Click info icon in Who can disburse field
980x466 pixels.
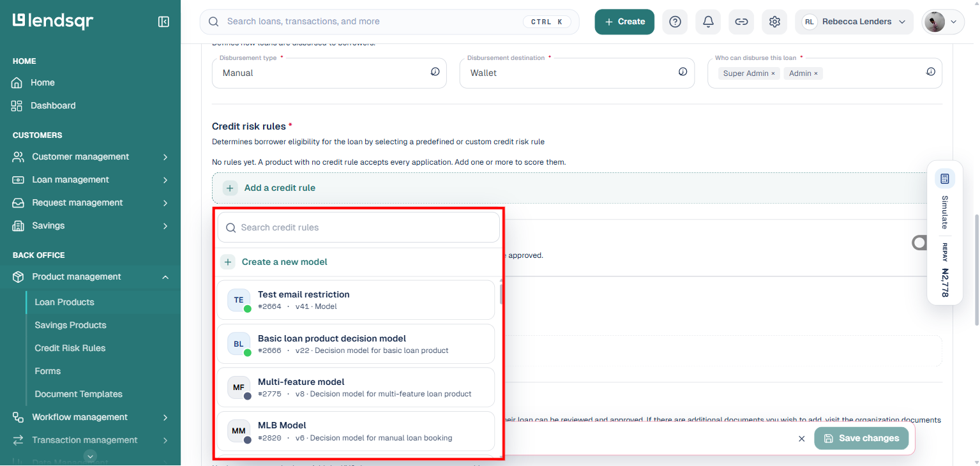point(930,72)
